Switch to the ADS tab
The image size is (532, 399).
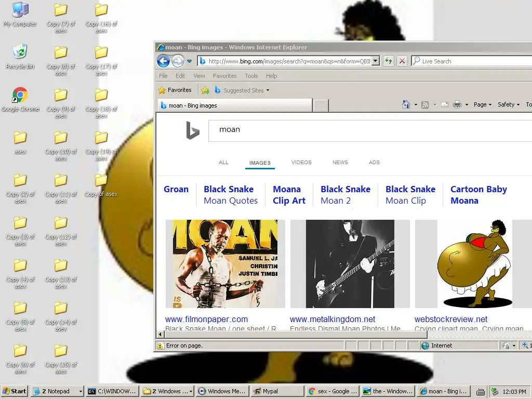coord(374,163)
